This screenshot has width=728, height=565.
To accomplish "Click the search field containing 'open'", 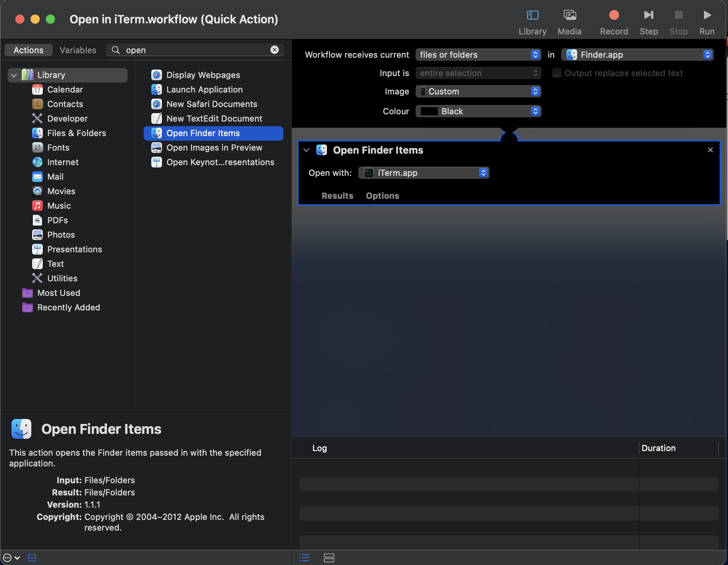I will pyautogui.click(x=195, y=50).
